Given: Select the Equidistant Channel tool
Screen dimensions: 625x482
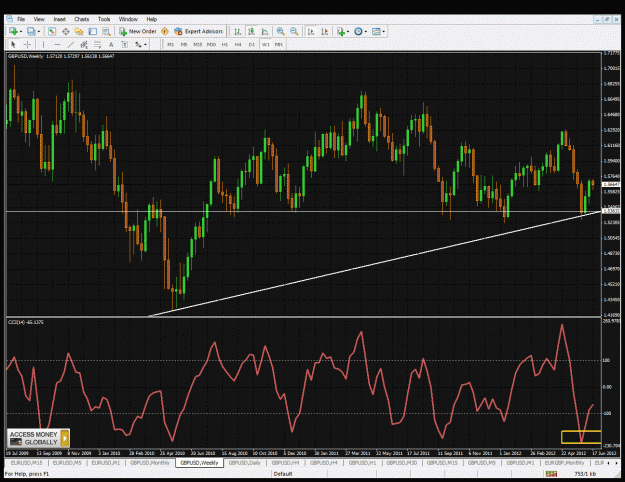Looking at the screenshot, I should 84,45.
